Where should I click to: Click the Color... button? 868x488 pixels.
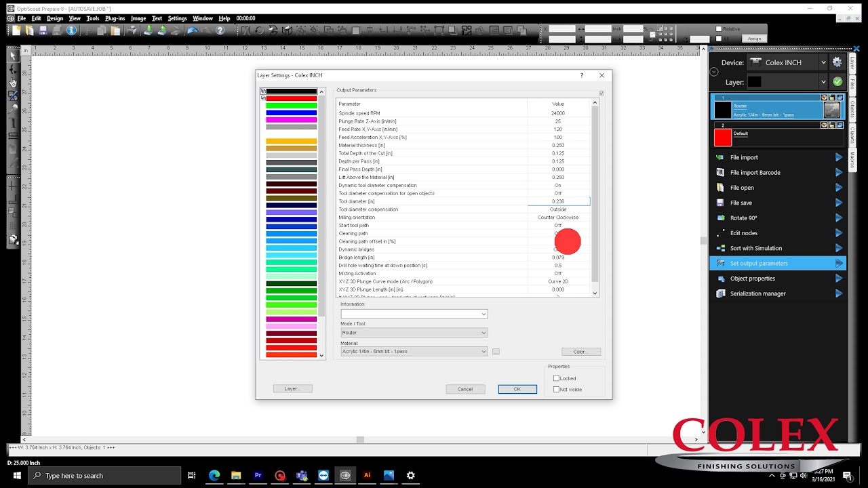coord(581,352)
